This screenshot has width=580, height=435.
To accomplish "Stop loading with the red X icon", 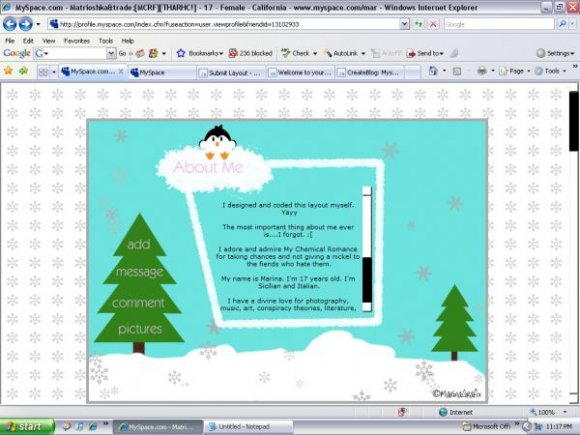I will point(433,24).
